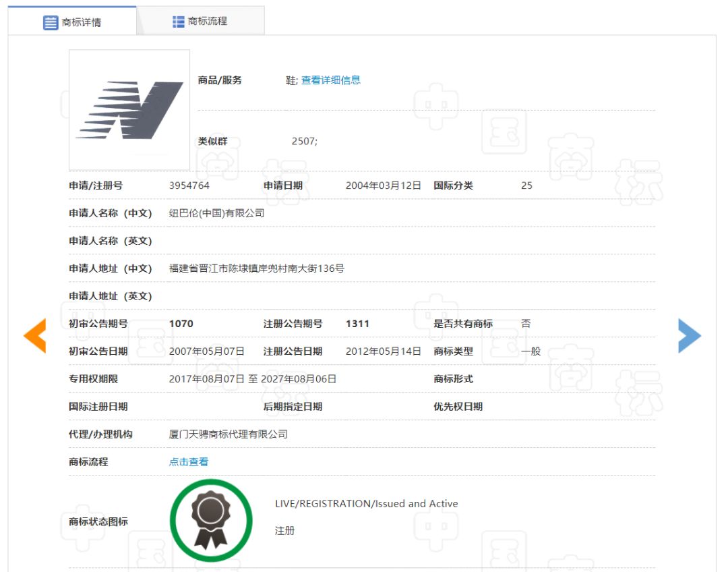The width and height of the screenshot is (728, 572).
Task: Click the 申请人地址 (英文) label
Action: (x=111, y=296)
